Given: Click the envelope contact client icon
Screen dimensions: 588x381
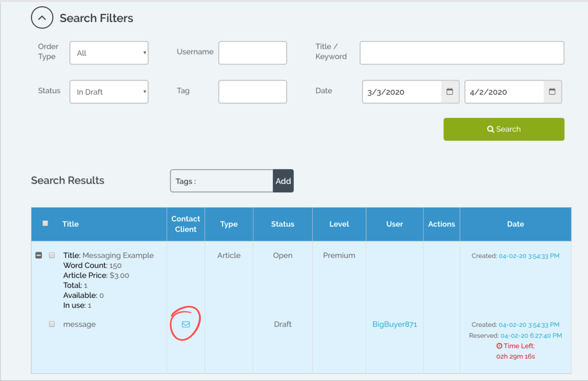Looking at the screenshot, I should (x=186, y=324).
